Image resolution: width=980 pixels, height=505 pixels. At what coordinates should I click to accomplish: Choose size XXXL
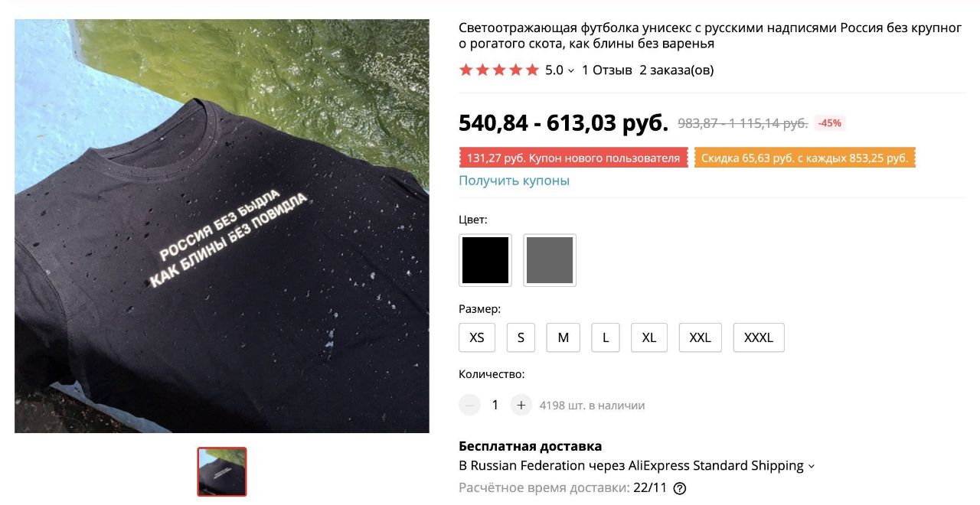pyautogui.click(x=759, y=337)
